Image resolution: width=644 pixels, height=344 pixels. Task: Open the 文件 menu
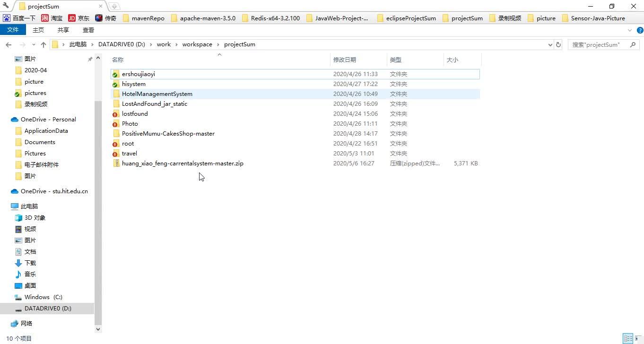pyautogui.click(x=13, y=29)
